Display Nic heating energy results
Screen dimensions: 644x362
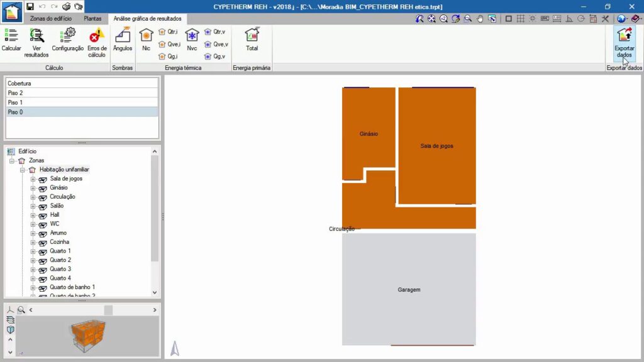click(146, 39)
